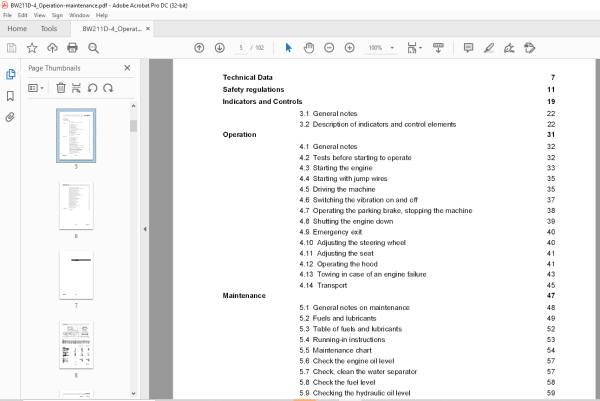Image resolution: width=600 pixels, height=401 pixels.
Task: Click '5.2 Fuels and lubricants' entry
Action: pyautogui.click(x=338, y=318)
